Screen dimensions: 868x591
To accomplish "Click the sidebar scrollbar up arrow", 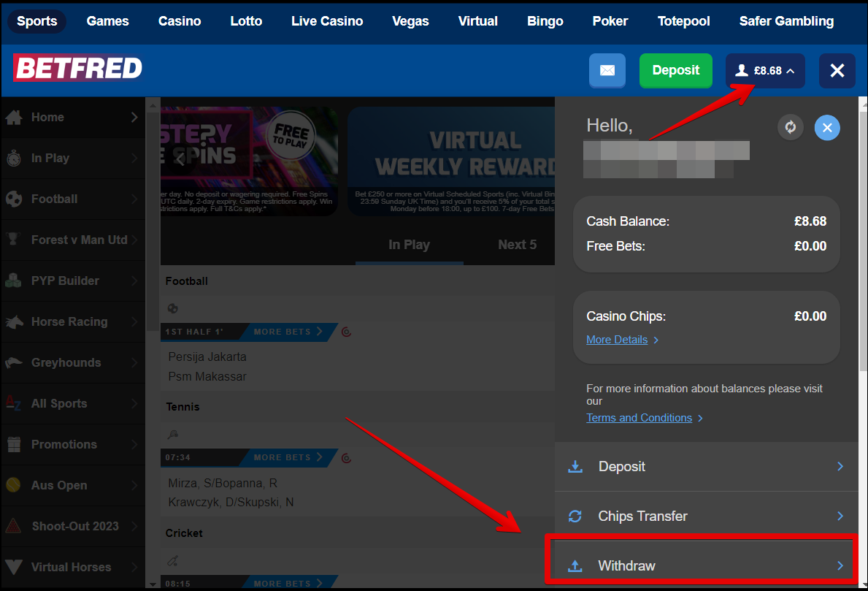I will pos(153,104).
